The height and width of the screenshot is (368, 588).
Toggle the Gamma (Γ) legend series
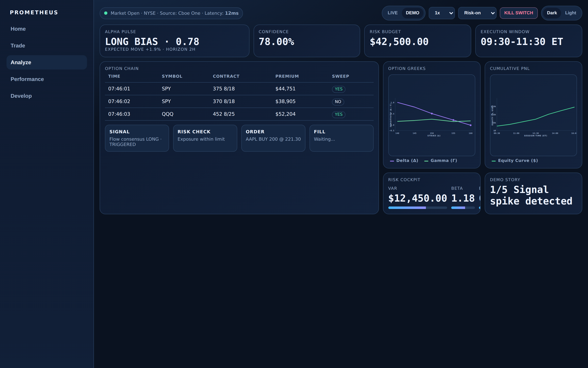(x=441, y=161)
